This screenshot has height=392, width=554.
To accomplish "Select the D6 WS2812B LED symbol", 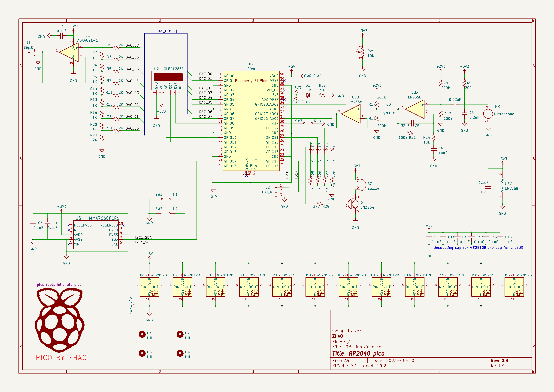I will coord(149,287).
